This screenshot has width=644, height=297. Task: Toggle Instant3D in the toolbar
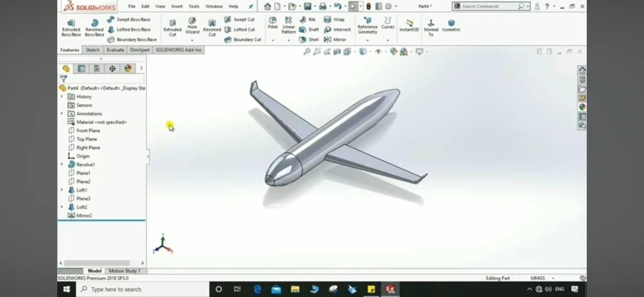409,26
